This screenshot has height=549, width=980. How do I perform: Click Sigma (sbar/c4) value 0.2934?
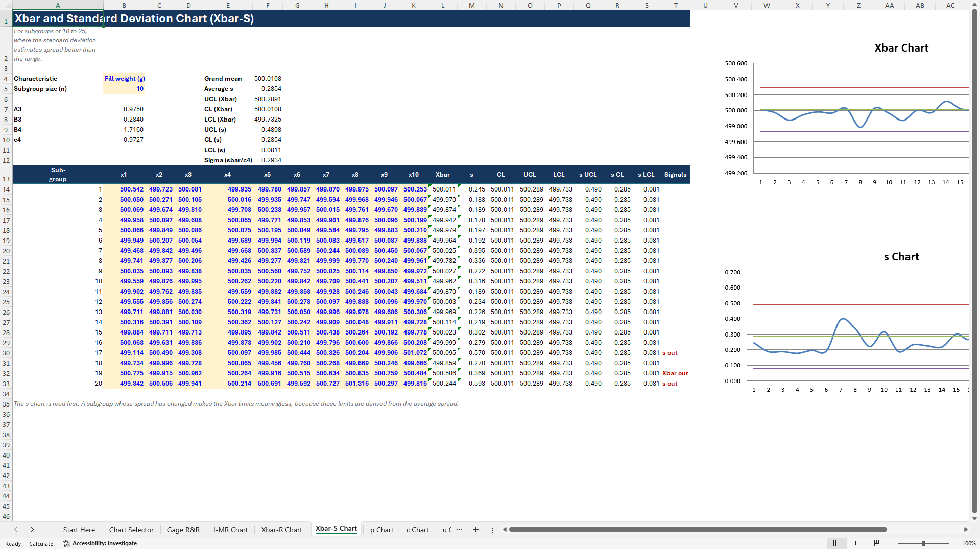point(268,160)
